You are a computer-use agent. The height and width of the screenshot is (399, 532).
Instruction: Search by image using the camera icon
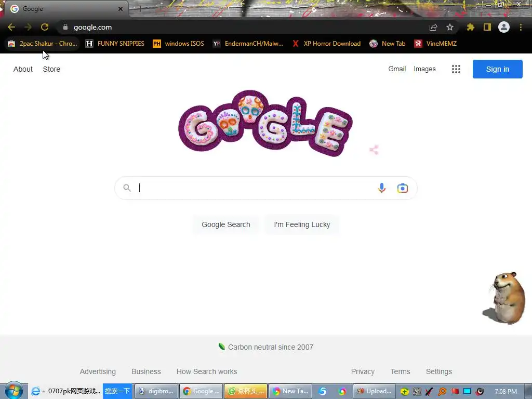pos(403,188)
